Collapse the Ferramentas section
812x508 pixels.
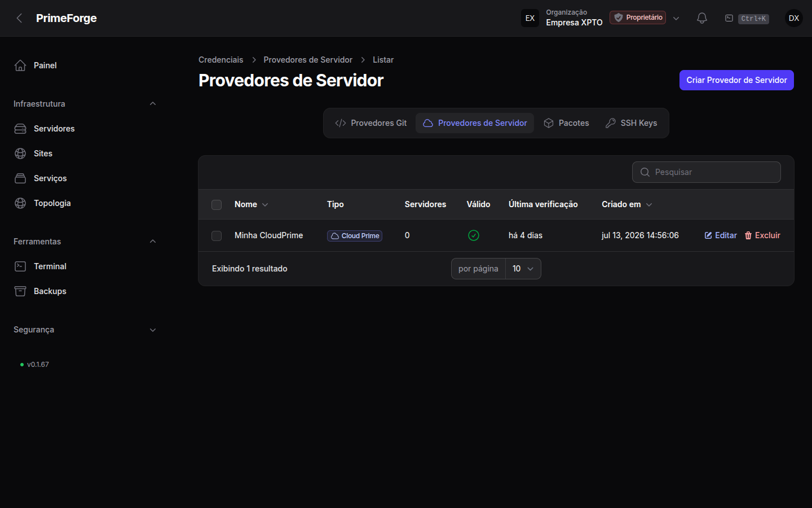(x=153, y=242)
